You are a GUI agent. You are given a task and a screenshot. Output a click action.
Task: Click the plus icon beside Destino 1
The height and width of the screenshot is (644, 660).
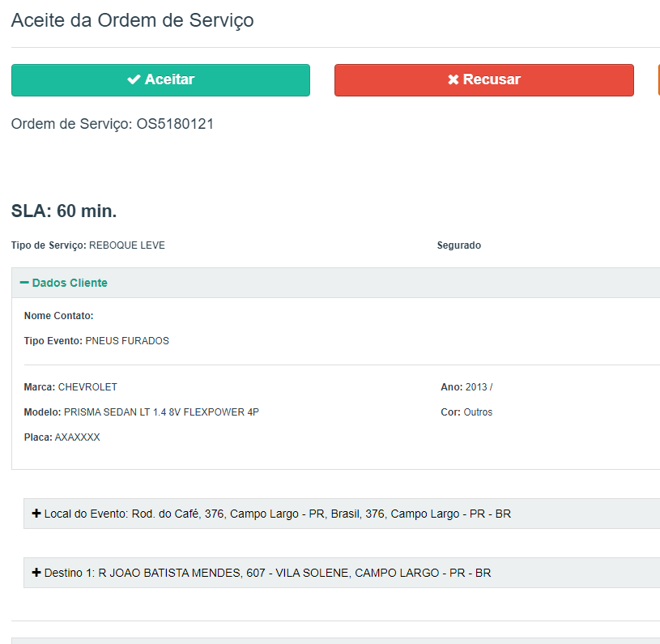36,573
